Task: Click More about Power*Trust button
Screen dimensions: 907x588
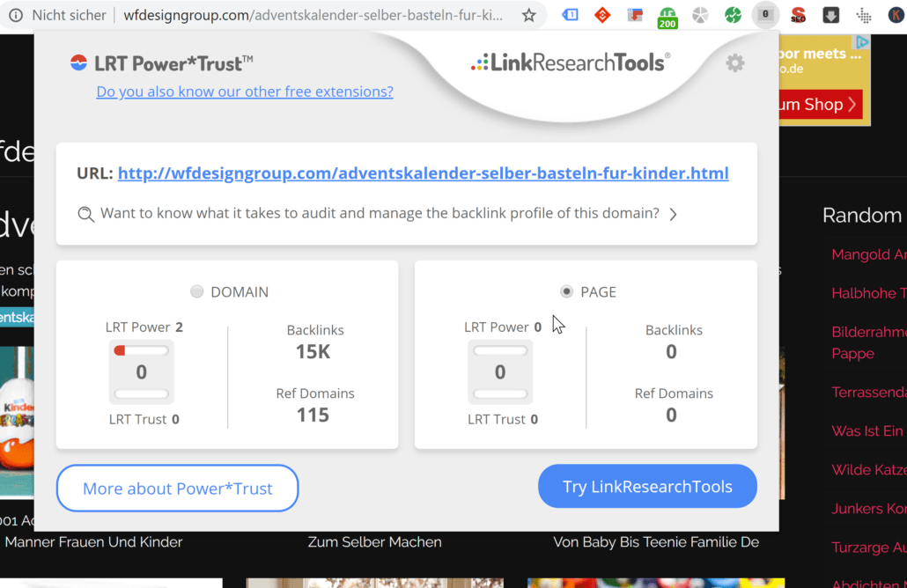Action: coord(178,488)
